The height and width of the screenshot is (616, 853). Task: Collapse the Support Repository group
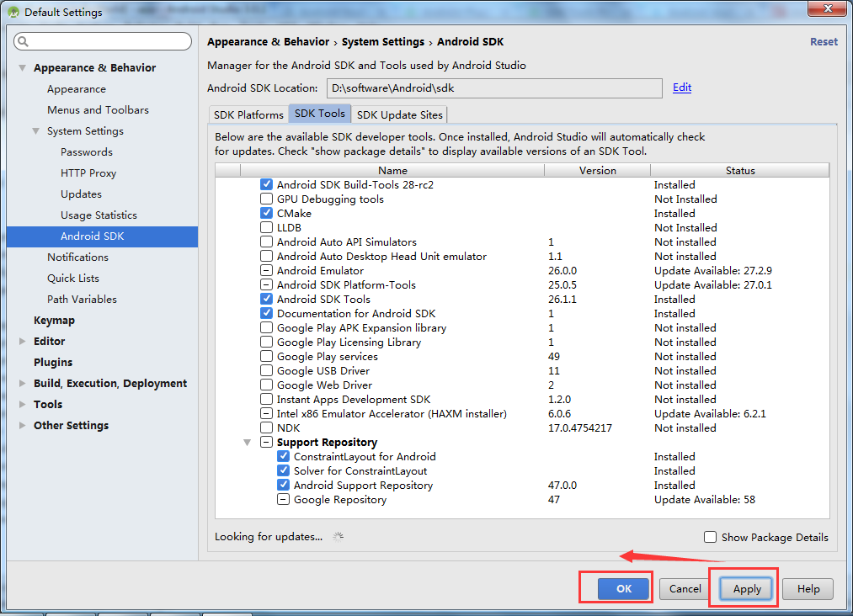pyautogui.click(x=247, y=443)
